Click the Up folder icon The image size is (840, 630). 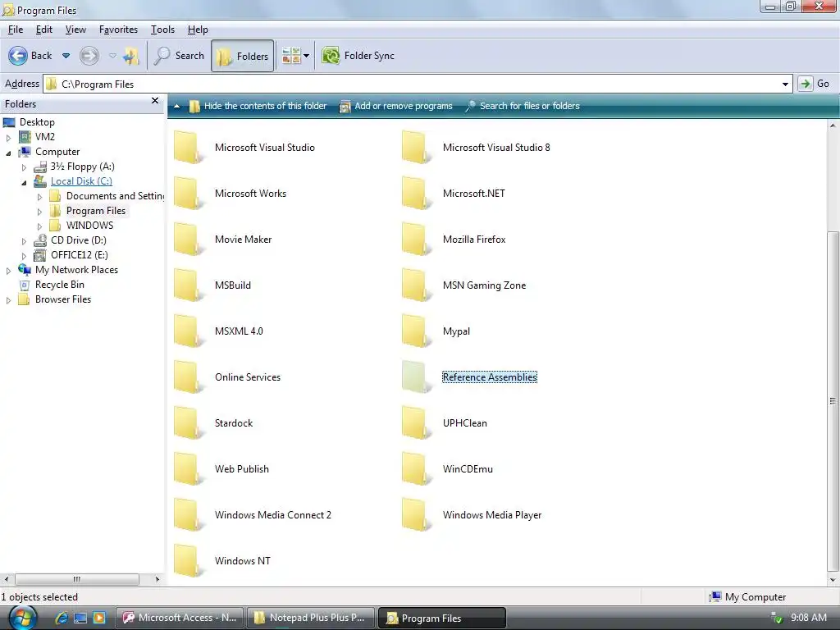[x=131, y=56]
